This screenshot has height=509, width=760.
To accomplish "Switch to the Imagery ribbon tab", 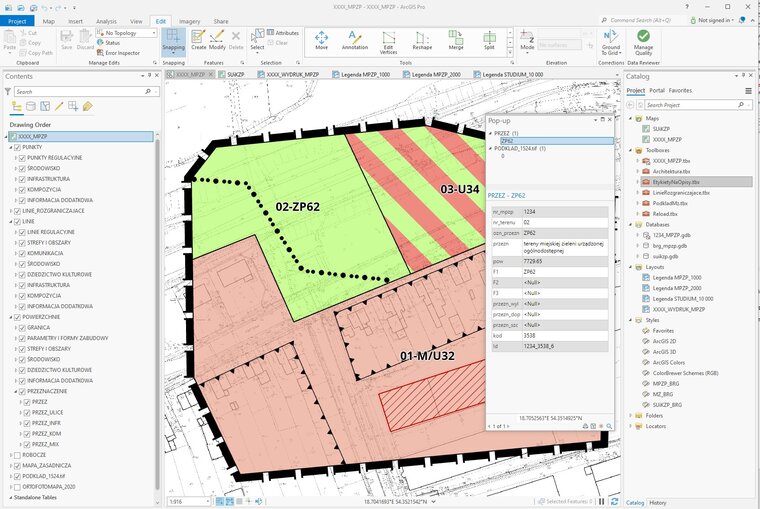I will 188,20.
